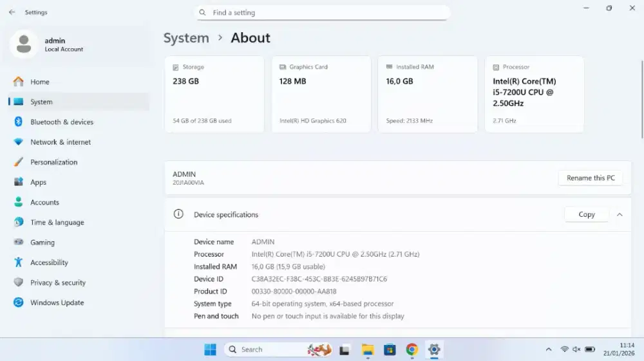Image resolution: width=644 pixels, height=361 pixels.
Task: Collapse the Device specifications section
Action: pos(620,214)
